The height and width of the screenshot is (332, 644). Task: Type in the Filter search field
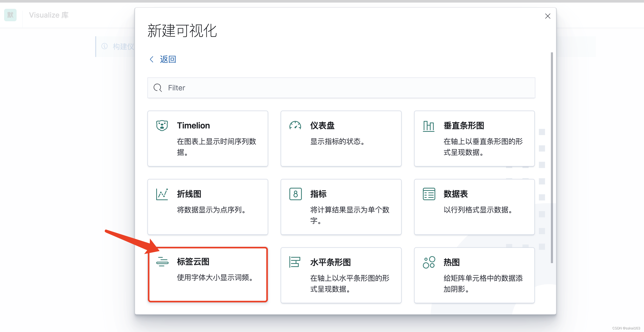pyautogui.click(x=341, y=88)
